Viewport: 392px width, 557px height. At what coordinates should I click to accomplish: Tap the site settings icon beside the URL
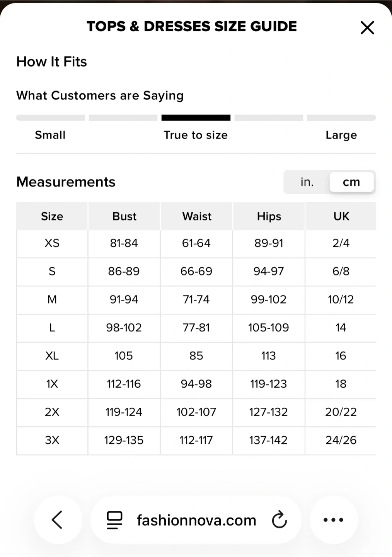[114, 520]
